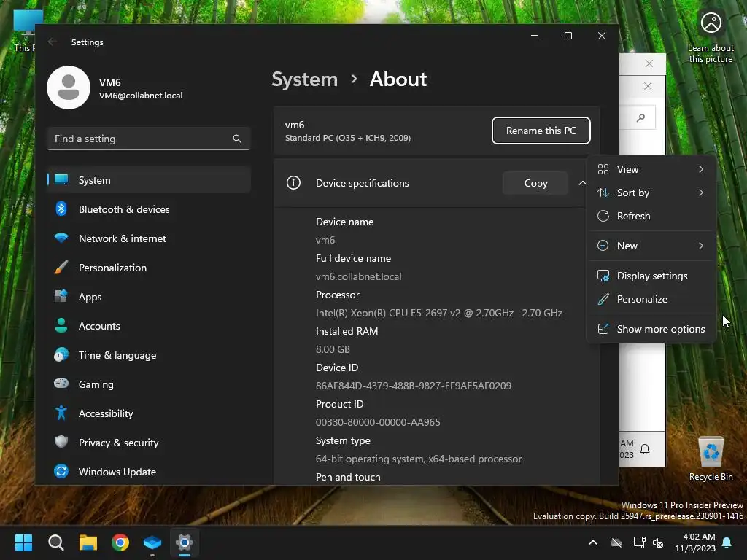Open the Network & internet settings
The height and width of the screenshot is (560, 747).
pos(149,238)
